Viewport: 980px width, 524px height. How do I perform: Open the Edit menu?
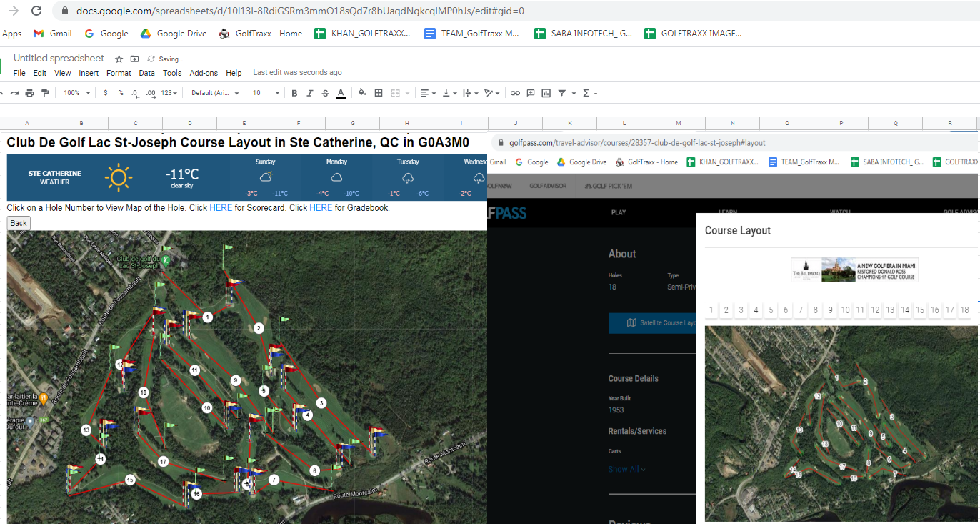pyautogui.click(x=40, y=73)
